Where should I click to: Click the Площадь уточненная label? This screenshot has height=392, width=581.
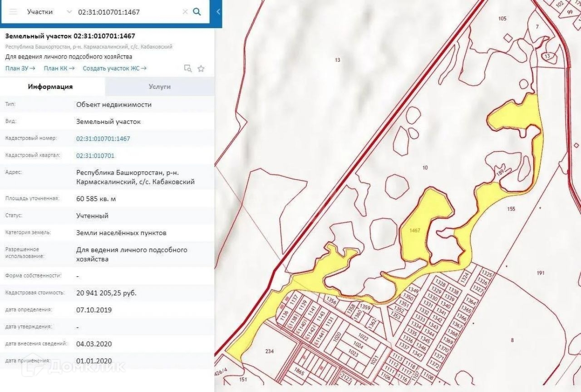coord(32,198)
